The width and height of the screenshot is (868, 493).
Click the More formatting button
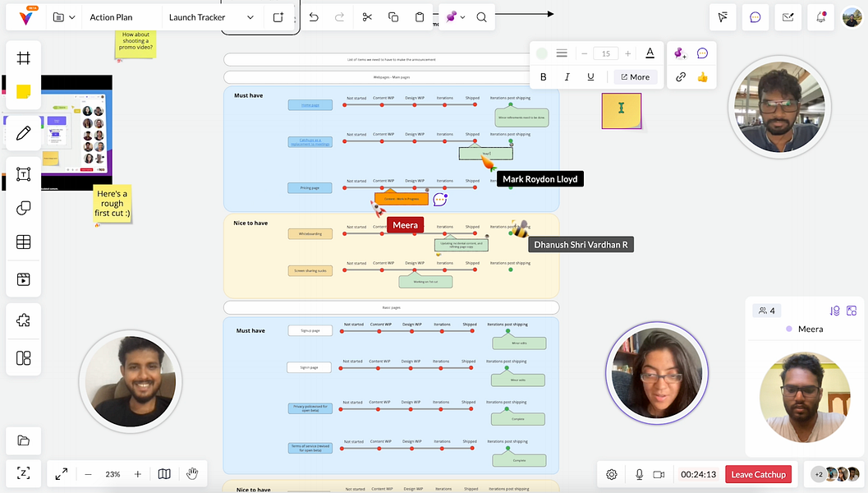635,77
